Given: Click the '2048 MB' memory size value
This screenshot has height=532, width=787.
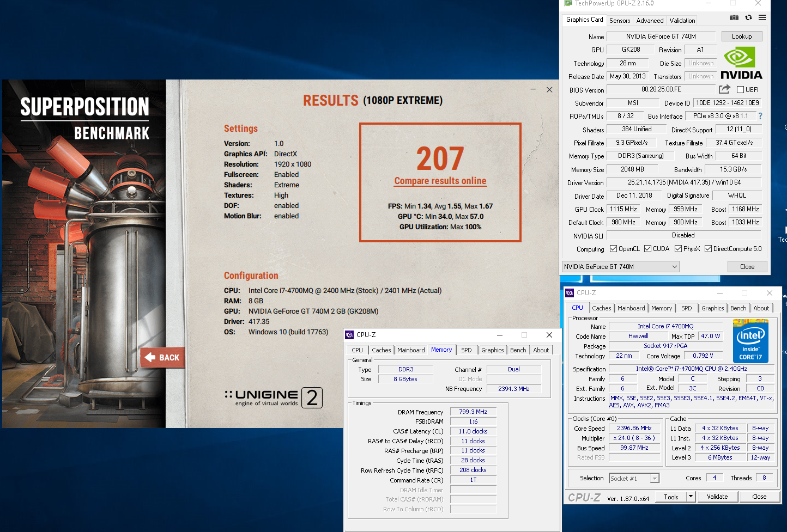Looking at the screenshot, I should [x=632, y=169].
